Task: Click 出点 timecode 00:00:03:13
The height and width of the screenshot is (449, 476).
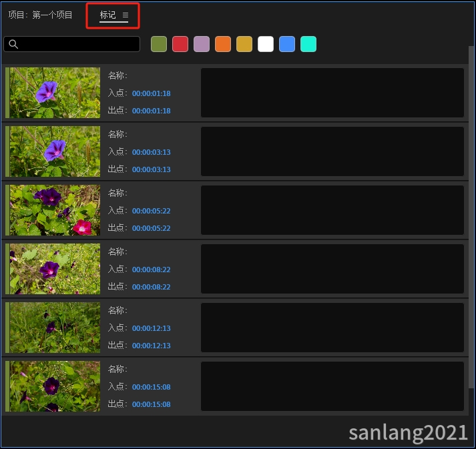Action: click(151, 169)
